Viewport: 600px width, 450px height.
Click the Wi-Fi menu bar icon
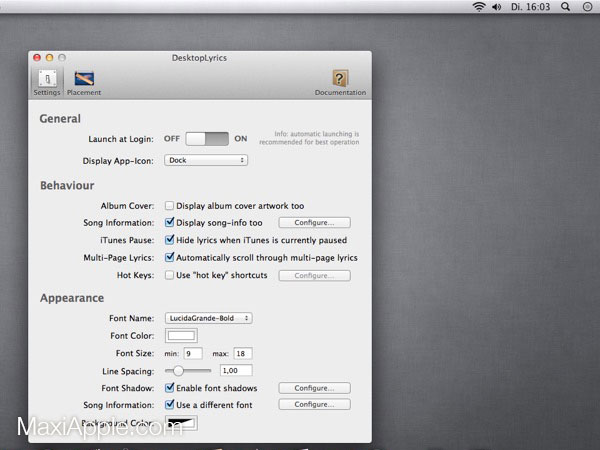pyautogui.click(x=479, y=7)
